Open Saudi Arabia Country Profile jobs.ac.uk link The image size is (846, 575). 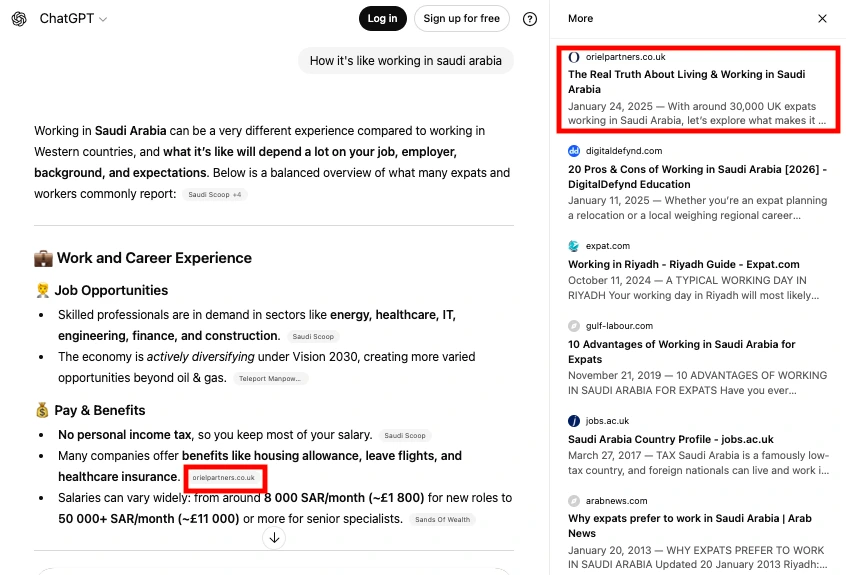(x=671, y=439)
